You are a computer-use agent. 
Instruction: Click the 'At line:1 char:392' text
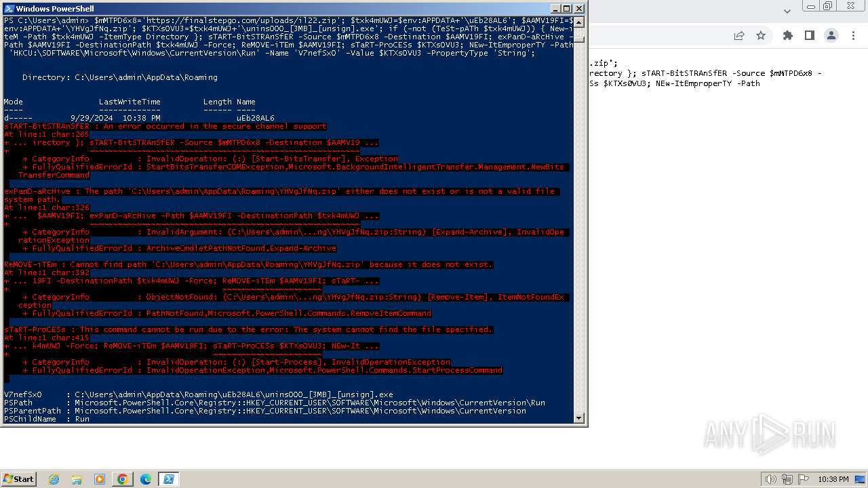pos(46,272)
